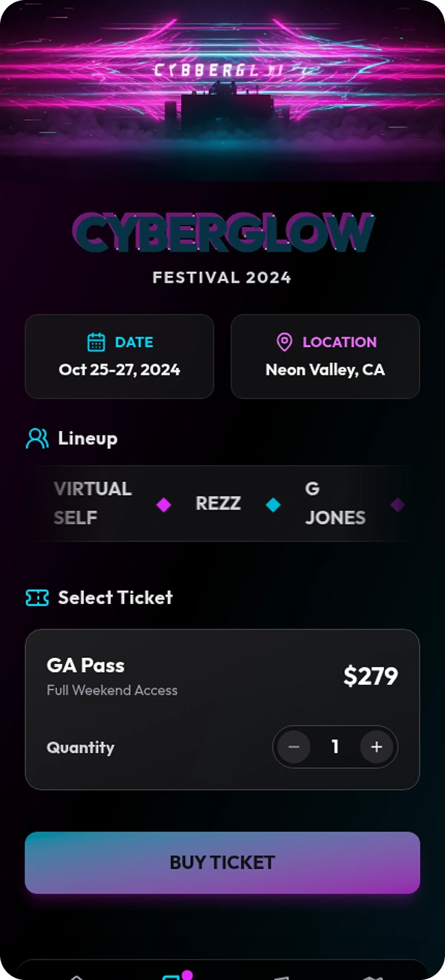Click the CYBERGLOW festival title logo

point(222,232)
